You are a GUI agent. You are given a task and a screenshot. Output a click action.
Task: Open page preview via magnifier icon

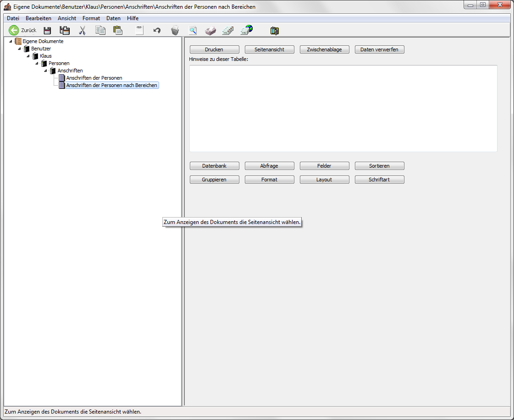[x=193, y=31]
